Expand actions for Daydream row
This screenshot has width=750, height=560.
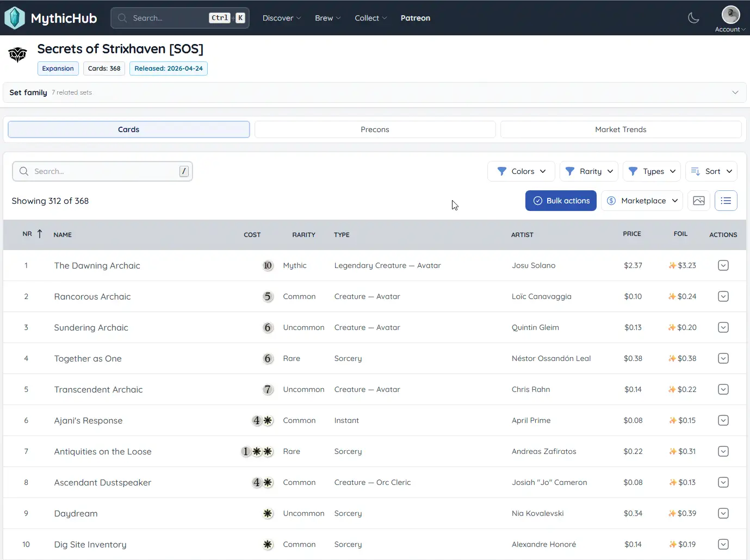[x=723, y=513]
